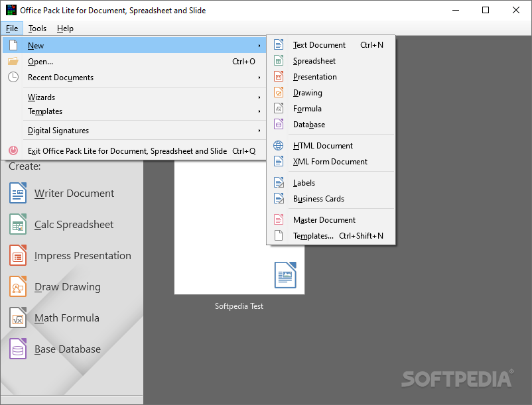The width and height of the screenshot is (532, 405).
Task: Click the Writer Document icon in Create list
Action: pos(18,193)
